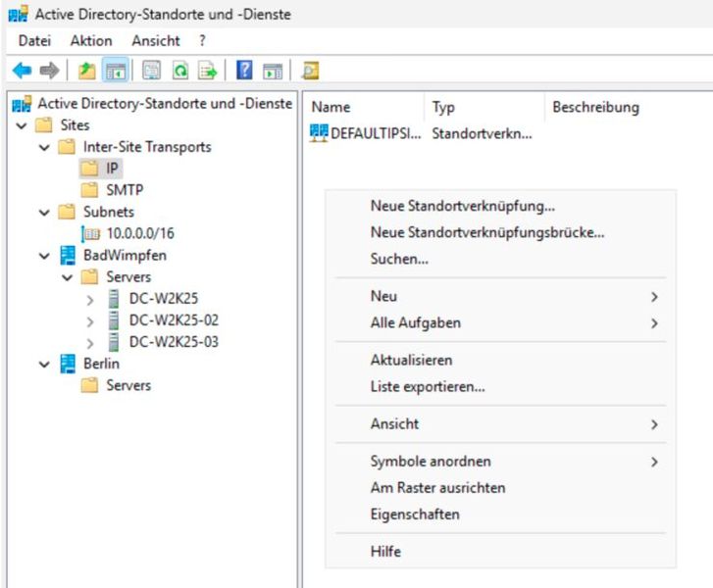Toggle the console tree pane icon
713x588 pixels.
[116, 71]
